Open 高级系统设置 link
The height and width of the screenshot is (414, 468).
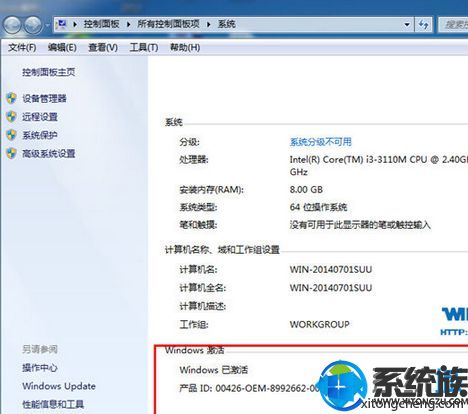point(49,153)
